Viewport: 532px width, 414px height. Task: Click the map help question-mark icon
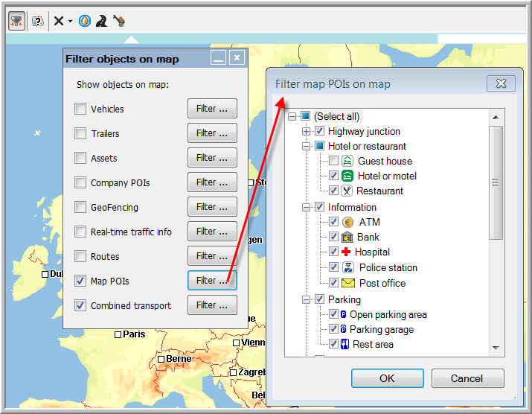tap(38, 21)
